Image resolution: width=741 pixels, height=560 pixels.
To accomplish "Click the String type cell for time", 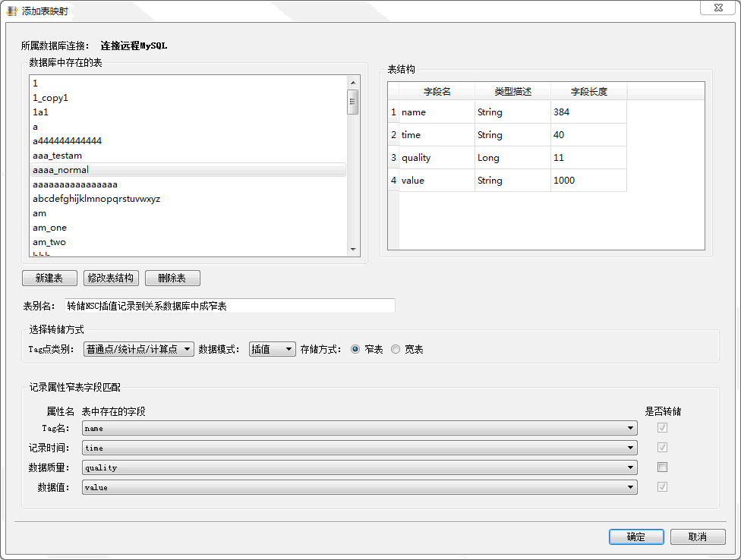I will (512, 135).
